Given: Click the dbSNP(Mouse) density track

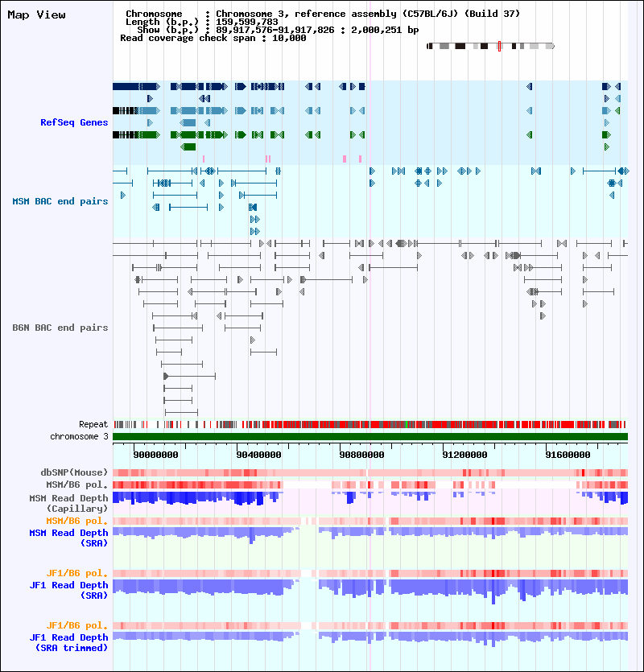Looking at the screenshot, I should point(370,472).
